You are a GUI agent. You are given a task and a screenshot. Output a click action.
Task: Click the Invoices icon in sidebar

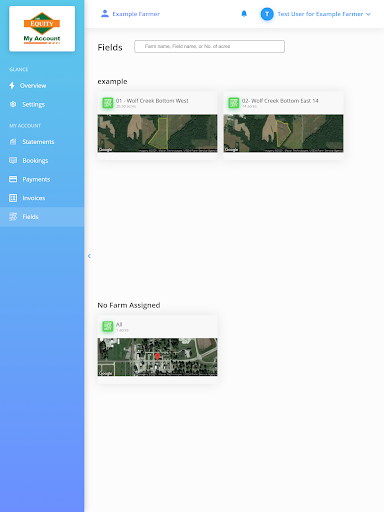point(13,198)
